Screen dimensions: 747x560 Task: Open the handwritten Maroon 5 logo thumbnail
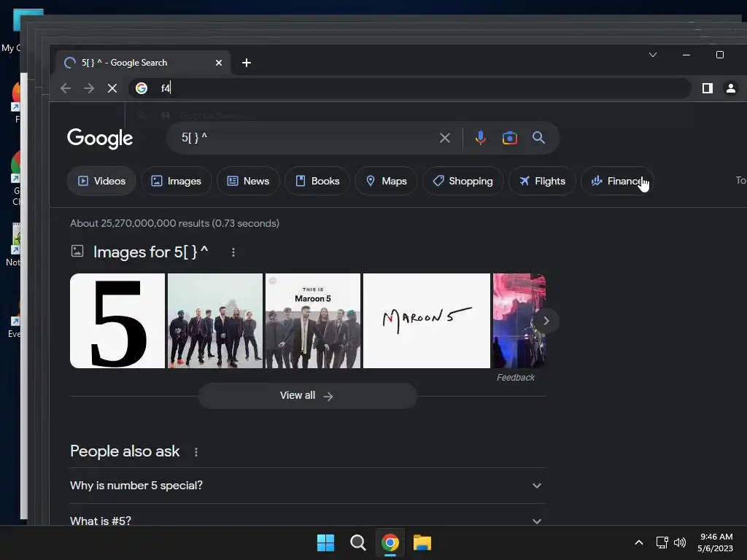pos(426,321)
